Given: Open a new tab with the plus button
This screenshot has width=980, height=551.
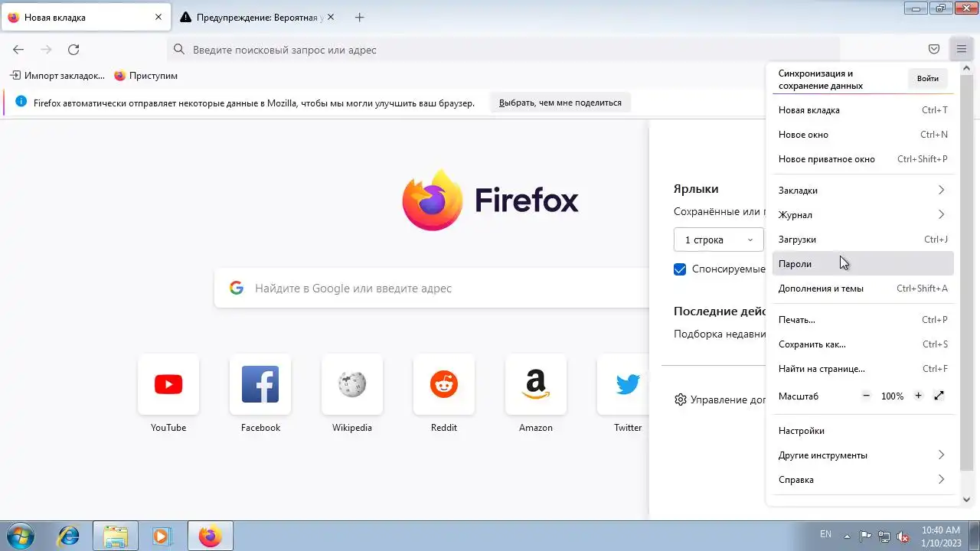Looking at the screenshot, I should [x=360, y=17].
